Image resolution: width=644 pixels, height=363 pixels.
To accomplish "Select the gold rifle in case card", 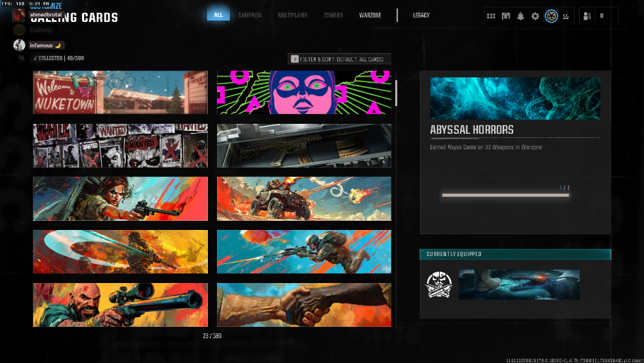I will (x=304, y=146).
